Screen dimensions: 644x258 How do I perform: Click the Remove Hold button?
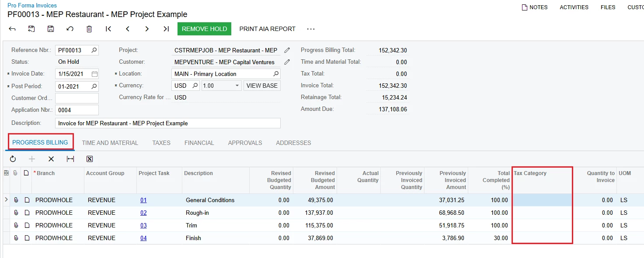tap(204, 29)
